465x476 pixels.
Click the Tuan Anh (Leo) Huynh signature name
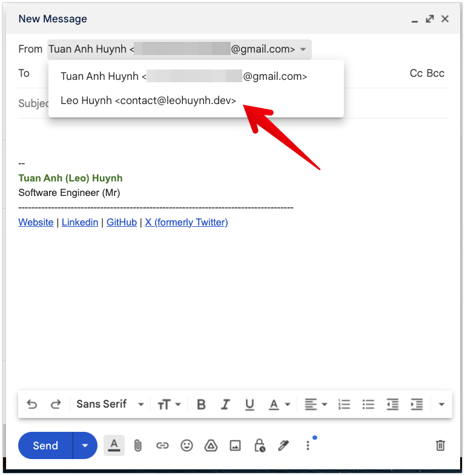[70, 178]
